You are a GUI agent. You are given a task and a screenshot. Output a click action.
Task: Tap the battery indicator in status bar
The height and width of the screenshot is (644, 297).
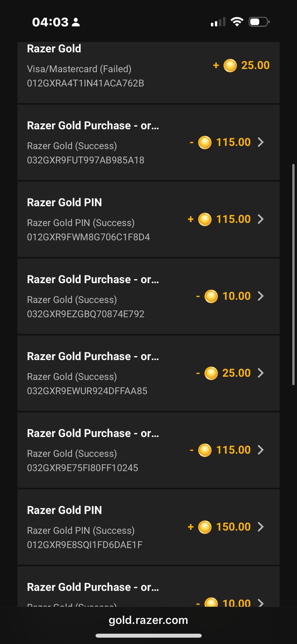tap(259, 22)
